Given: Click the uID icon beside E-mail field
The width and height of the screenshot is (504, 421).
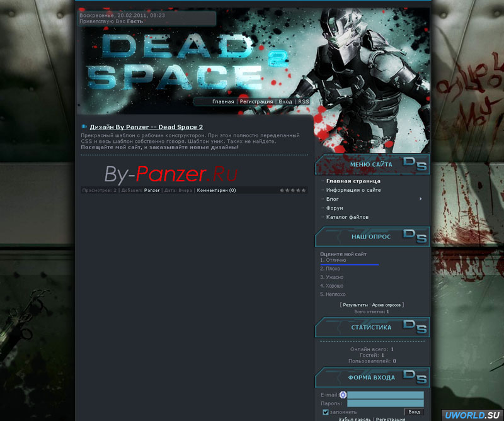Looking at the screenshot, I should click(x=343, y=395).
